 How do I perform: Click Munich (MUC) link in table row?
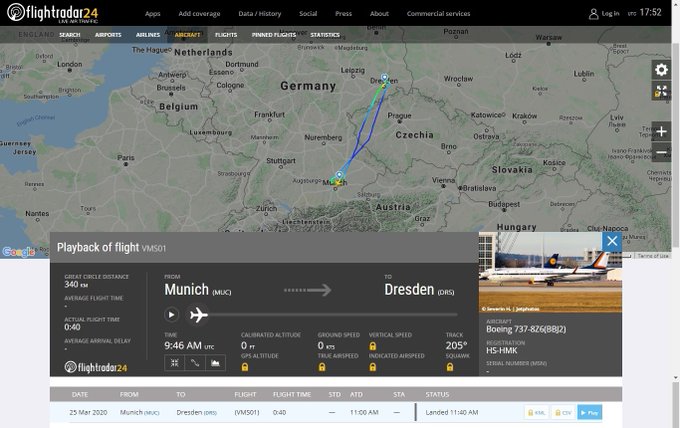coord(140,412)
